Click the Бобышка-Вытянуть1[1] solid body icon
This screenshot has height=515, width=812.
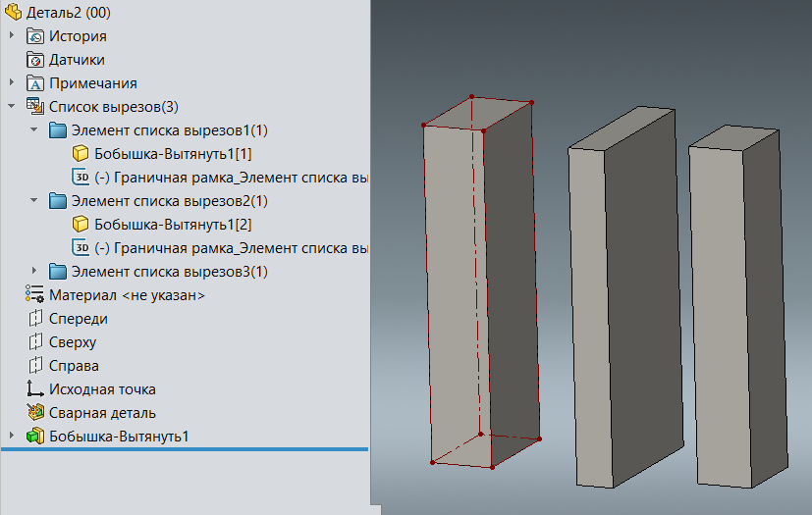click(x=81, y=154)
